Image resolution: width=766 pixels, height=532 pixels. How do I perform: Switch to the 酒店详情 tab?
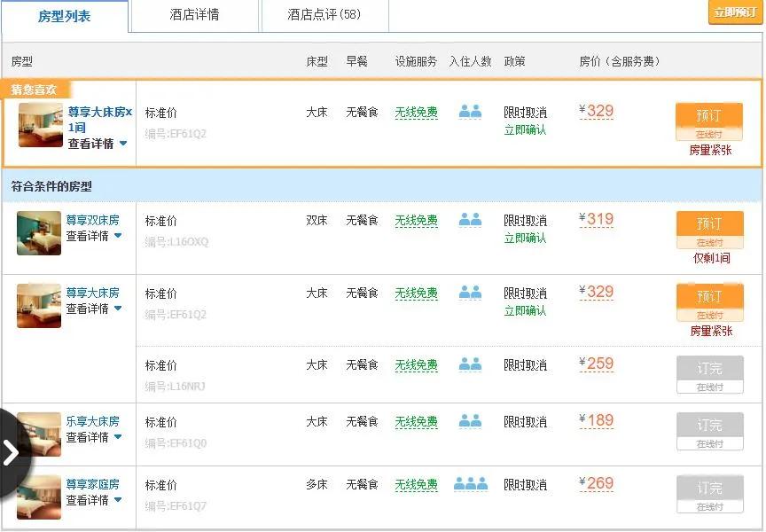click(x=194, y=14)
